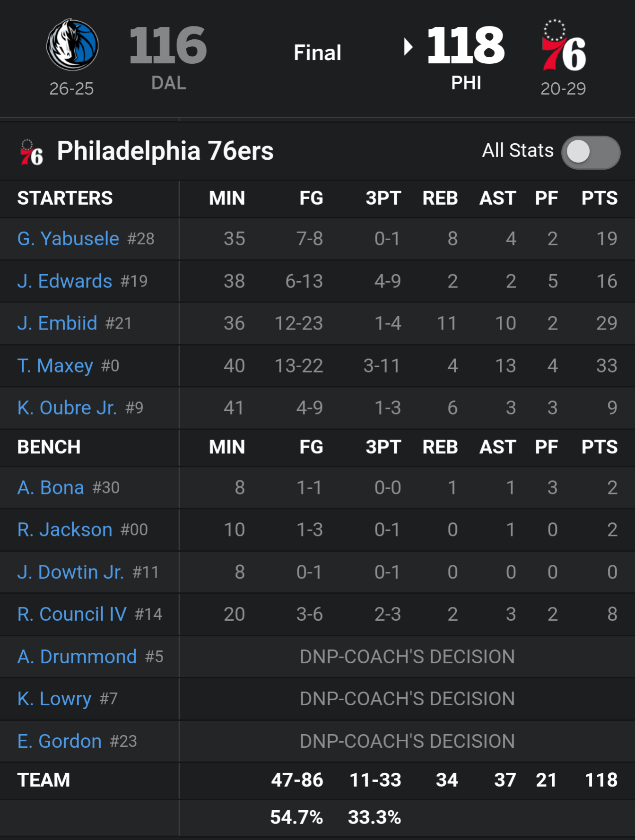Tap the 76ers logo in score header
This screenshot has height=840, width=635.
pyautogui.click(x=564, y=45)
